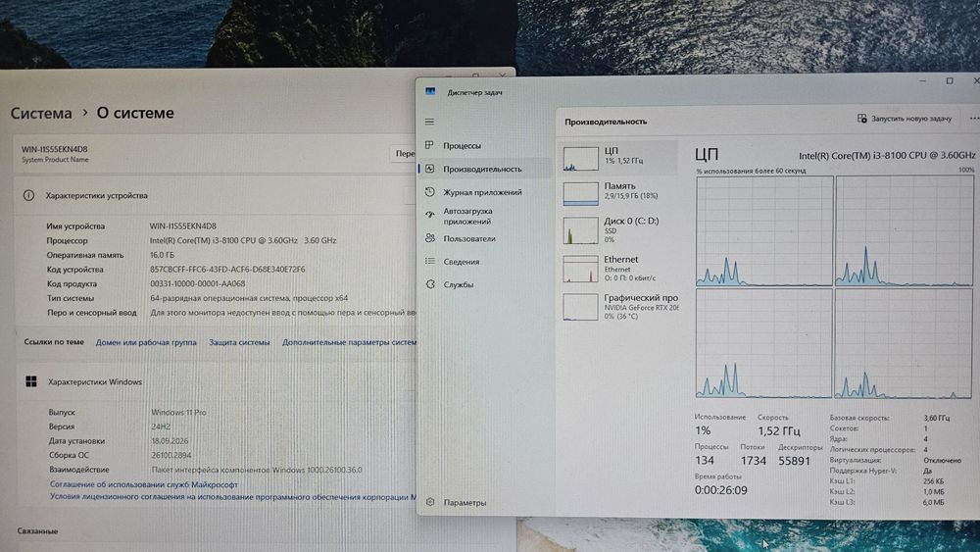Collapse the Windows specifications section header
Screen dimensions: 980x552
click(x=215, y=382)
